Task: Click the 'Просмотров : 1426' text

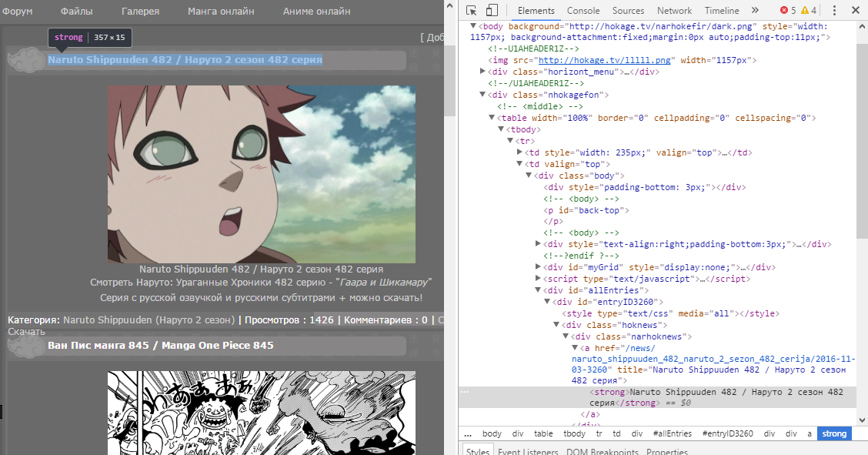Action: coord(289,320)
